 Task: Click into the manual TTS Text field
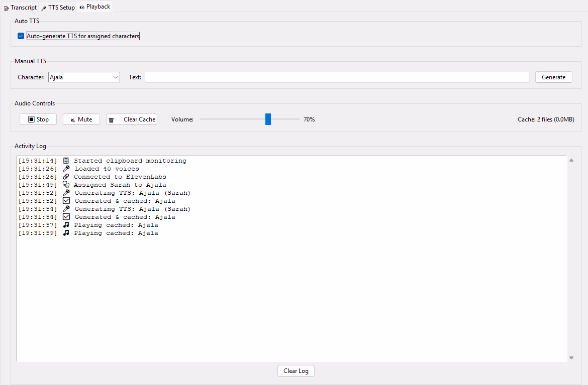pyautogui.click(x=337, y=77)
